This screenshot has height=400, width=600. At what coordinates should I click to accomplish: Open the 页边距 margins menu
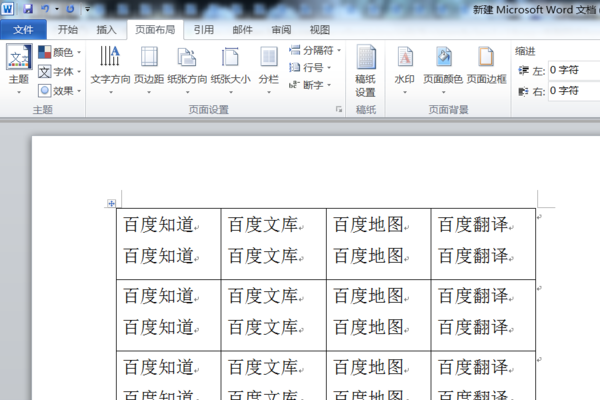[x=149, y=69]
